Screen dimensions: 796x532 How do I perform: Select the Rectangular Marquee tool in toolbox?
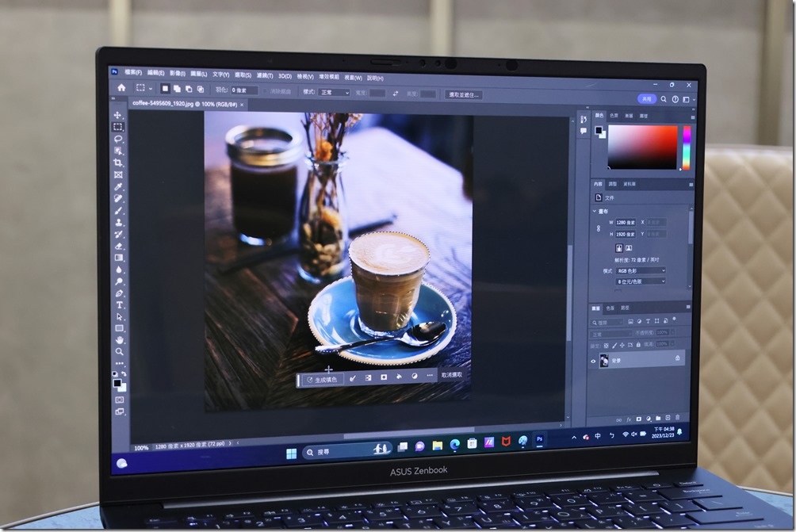pos(118,127)
